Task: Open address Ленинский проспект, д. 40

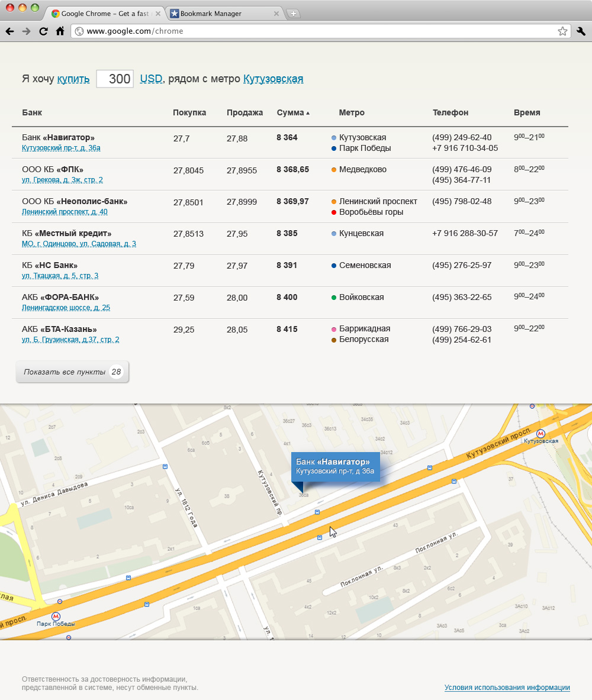Action: pyautogui.click(x=65, y=212)
